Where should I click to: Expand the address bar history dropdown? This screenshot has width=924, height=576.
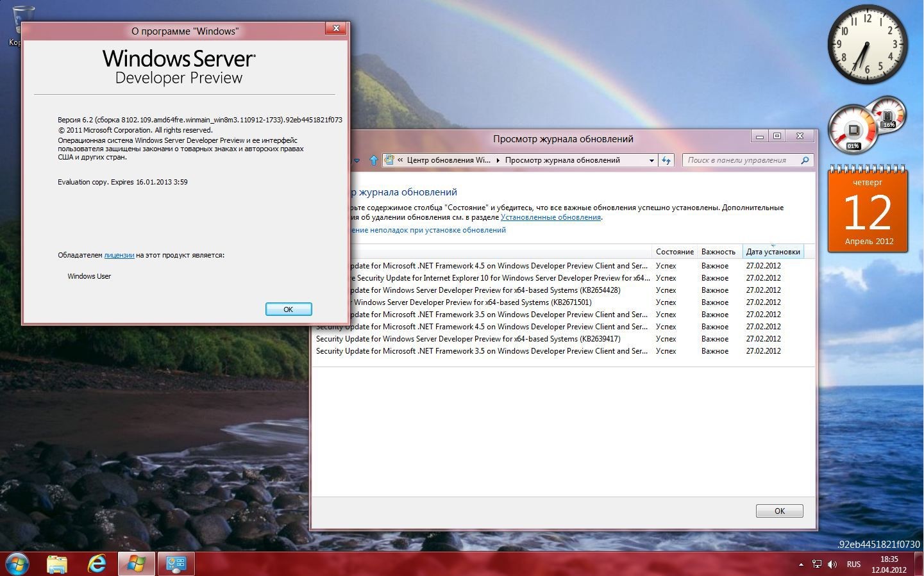point(651,160)
